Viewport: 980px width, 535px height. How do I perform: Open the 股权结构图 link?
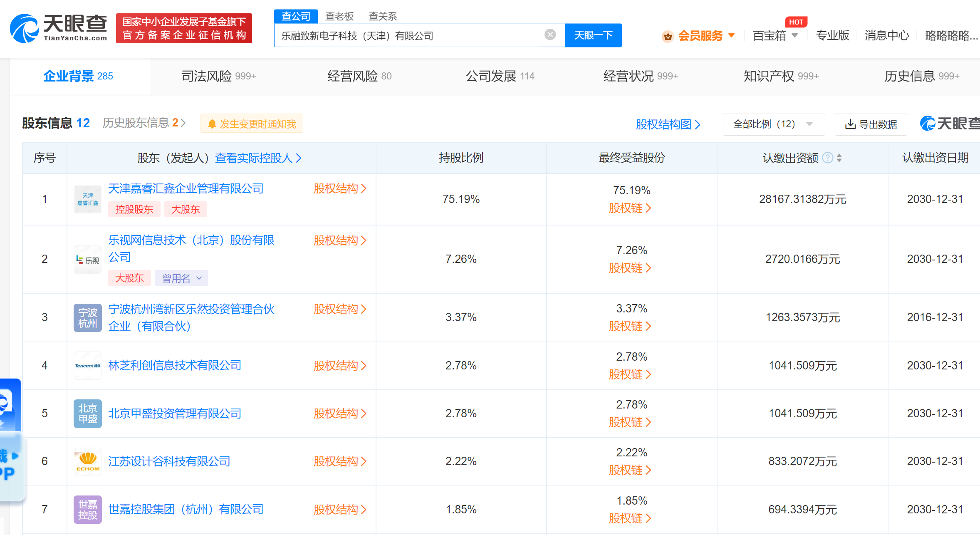point(668,124)
